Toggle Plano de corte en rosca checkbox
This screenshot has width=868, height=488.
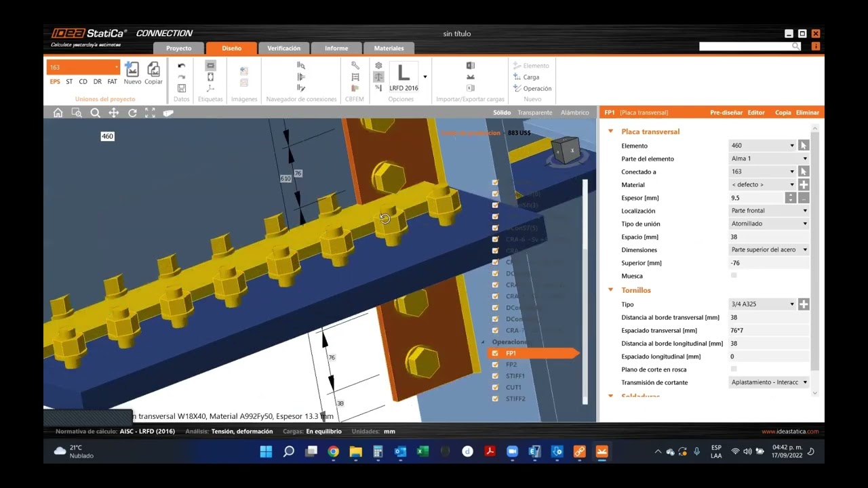coord(734,369)
